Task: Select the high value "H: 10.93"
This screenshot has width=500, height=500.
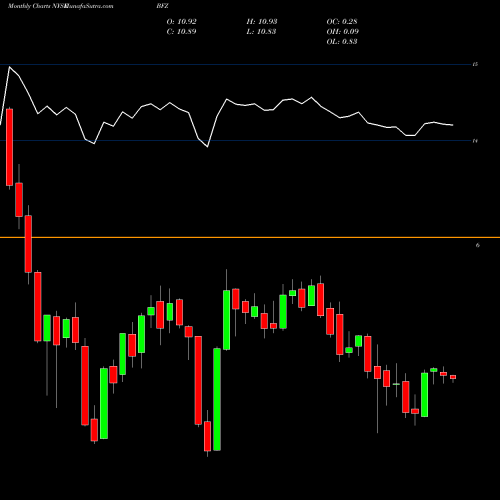Action: coord(262,22)
